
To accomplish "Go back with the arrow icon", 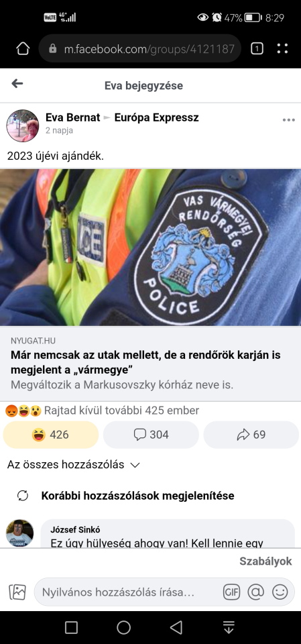I will tap(17, 84).
